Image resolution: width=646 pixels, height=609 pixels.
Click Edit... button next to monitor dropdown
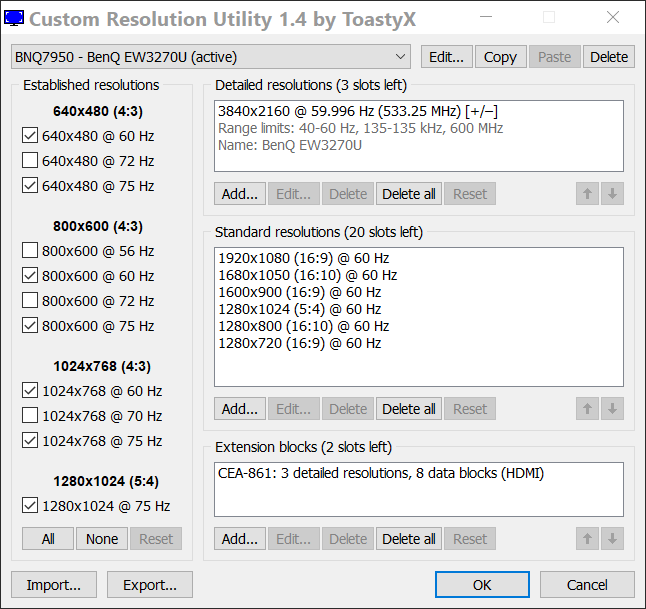pyautogui.click(x=446, y=57)
